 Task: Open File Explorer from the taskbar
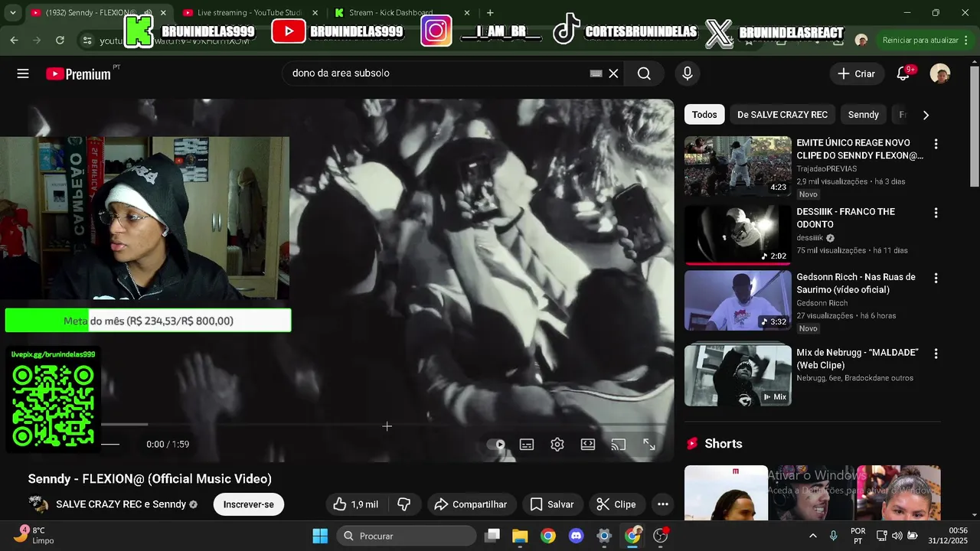520,536
